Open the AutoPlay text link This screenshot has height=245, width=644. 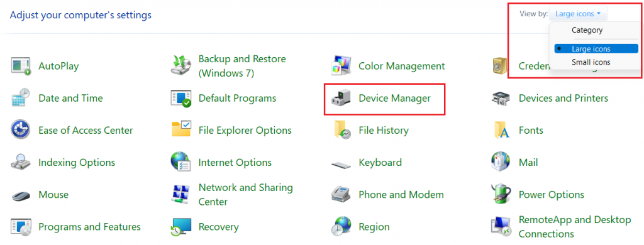[x=58, y=66]
